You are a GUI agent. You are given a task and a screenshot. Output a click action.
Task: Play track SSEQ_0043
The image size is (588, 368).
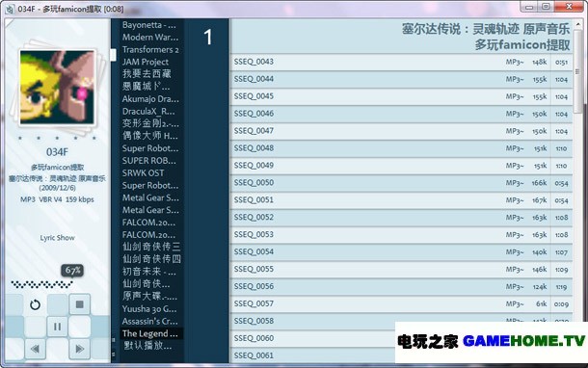coord(401,62)
